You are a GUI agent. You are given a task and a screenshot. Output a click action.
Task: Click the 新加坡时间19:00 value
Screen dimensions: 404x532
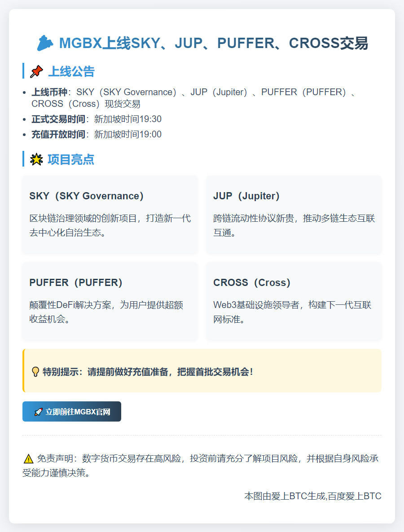[128, 134]
